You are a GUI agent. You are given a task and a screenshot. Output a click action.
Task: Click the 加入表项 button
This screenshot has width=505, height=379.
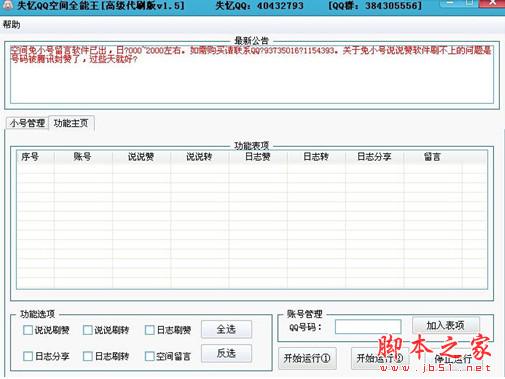[446, 325]
